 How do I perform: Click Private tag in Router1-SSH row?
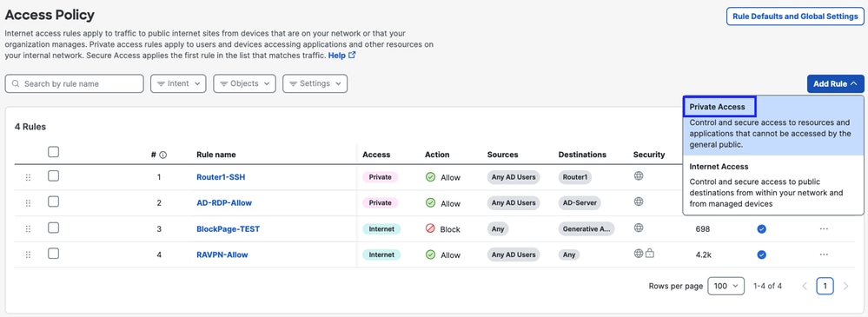click(380, 177)
